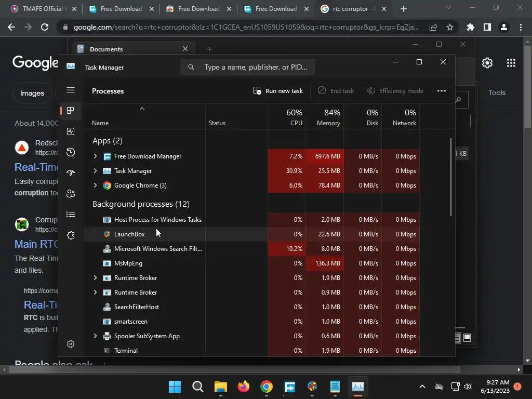Screen dimensions: 532x399
Task: Select SearchFilterHost process row
Action: tap(252, 307)
